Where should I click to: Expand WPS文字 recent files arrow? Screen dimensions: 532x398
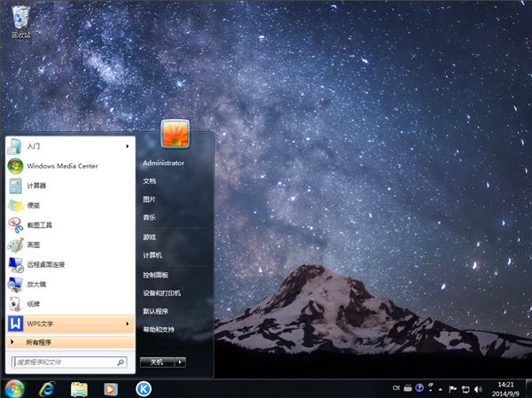pyautogui.click(x=128, y=324)
